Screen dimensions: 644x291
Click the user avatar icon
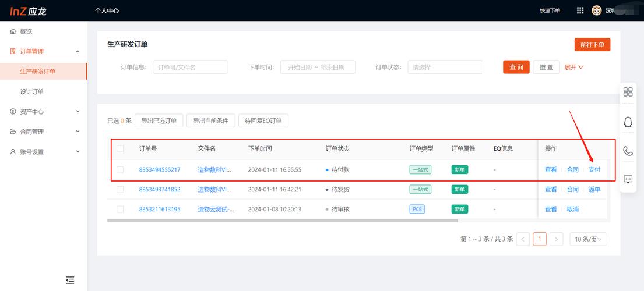[x=596, y=10]
